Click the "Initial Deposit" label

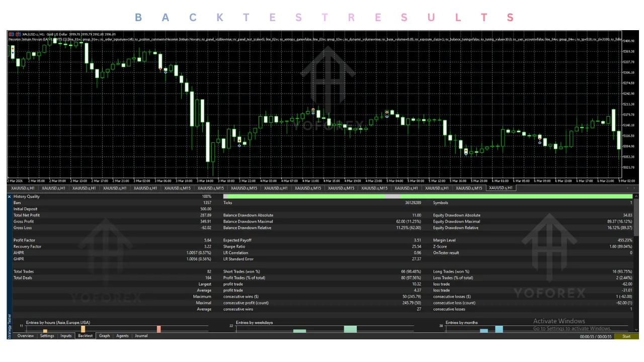[25, 209]
